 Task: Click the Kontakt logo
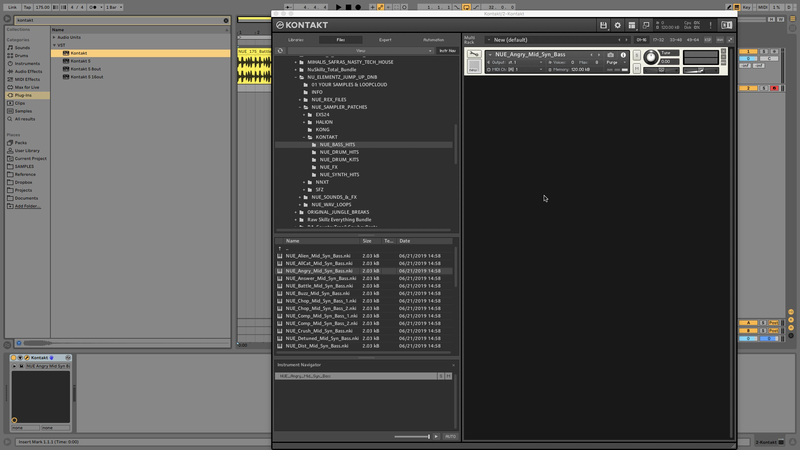pos(302,25)
